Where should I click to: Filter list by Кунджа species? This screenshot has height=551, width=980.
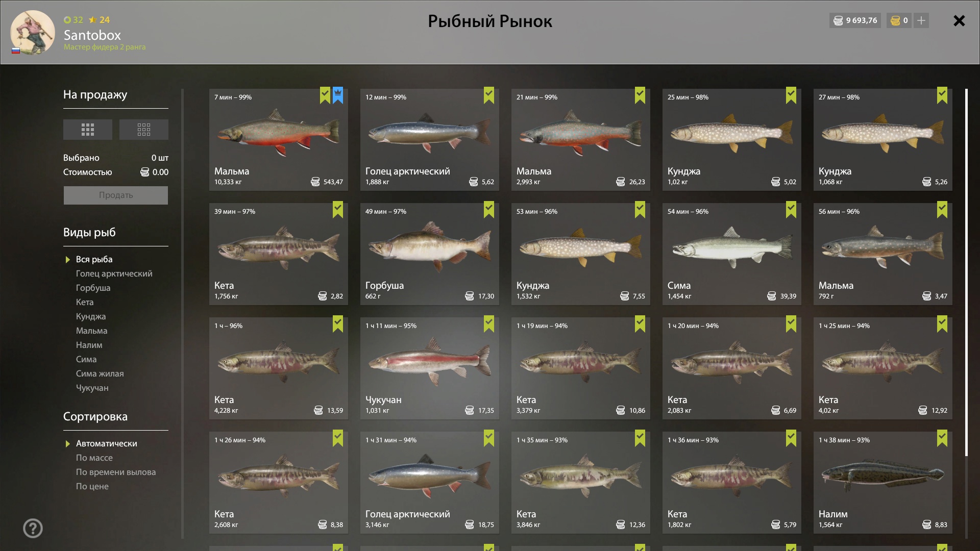[91, 316]
